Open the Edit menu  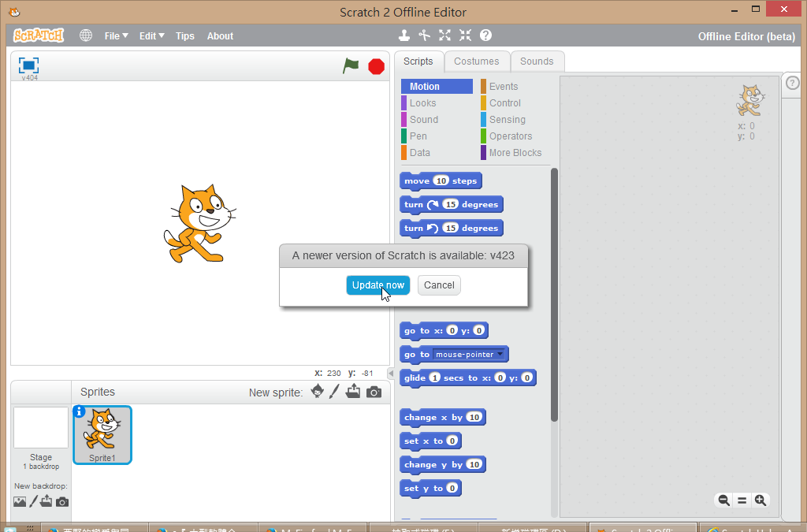coord(151,35)
